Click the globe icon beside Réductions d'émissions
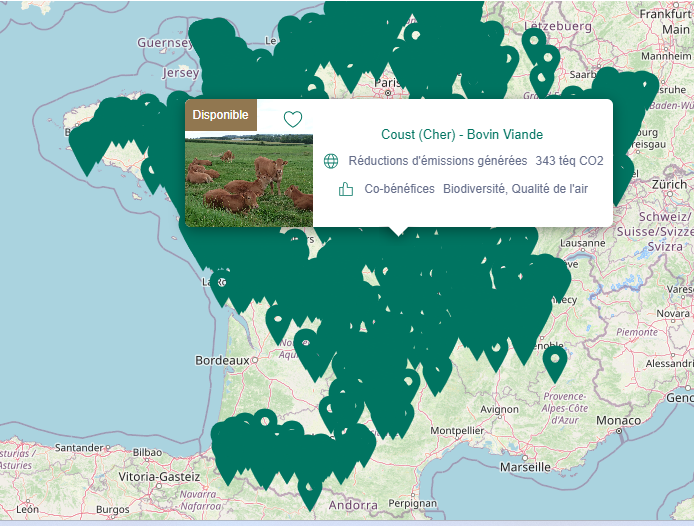This screenshot has width=694, height=526. pos(331,161)
